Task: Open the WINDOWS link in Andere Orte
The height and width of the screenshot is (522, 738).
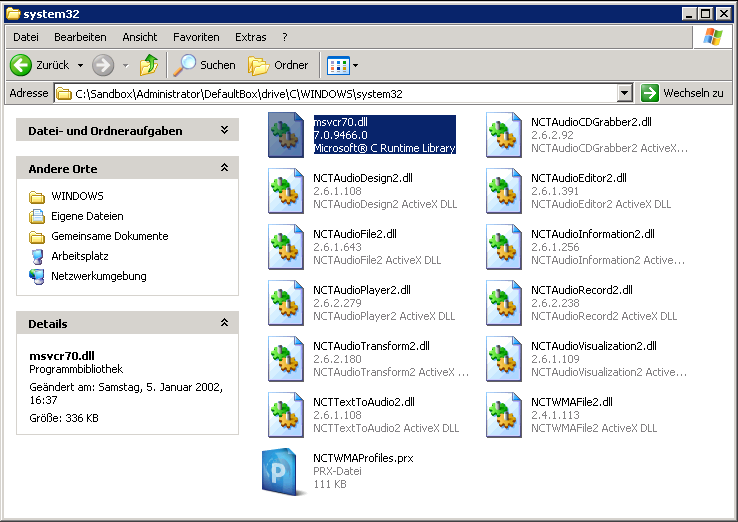Action: click(77, 196)
